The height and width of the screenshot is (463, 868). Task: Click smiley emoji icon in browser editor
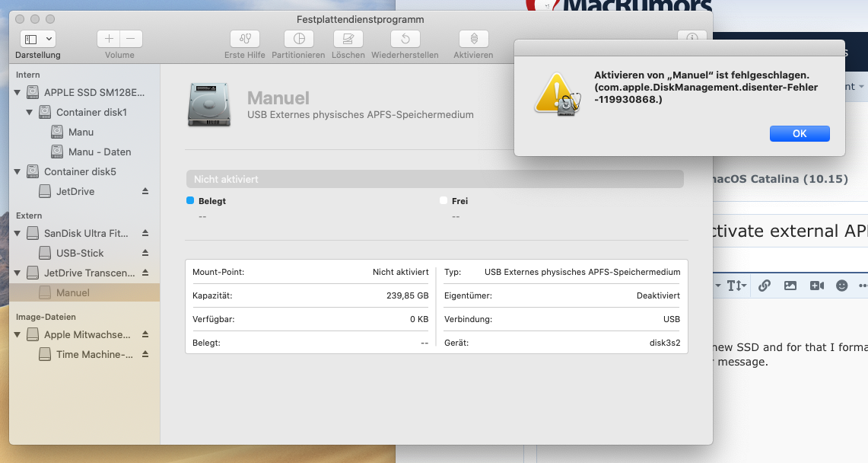tap(842, 286)
